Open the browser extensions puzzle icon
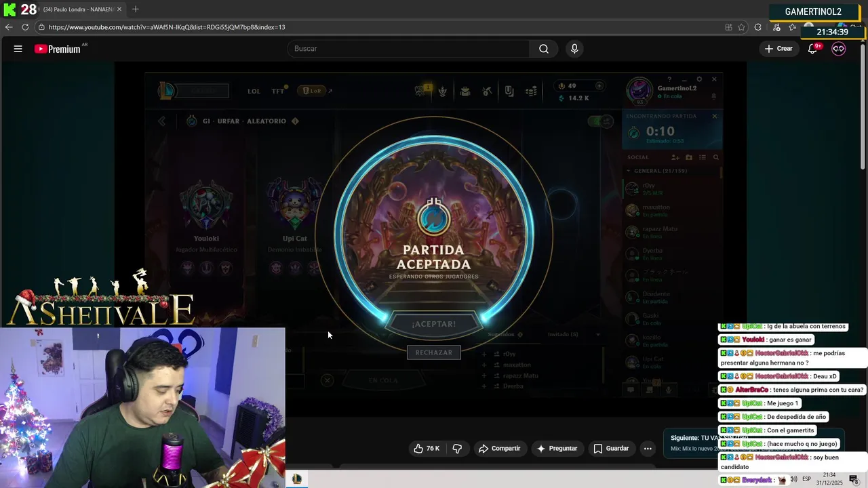 pos(758,27)
